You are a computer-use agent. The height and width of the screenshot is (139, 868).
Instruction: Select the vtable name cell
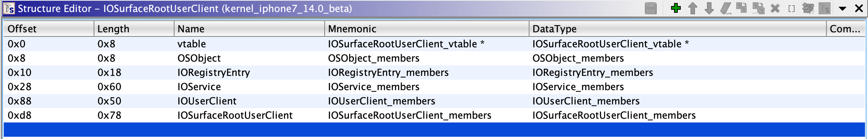pyautogui.click(x=249, y=44)
